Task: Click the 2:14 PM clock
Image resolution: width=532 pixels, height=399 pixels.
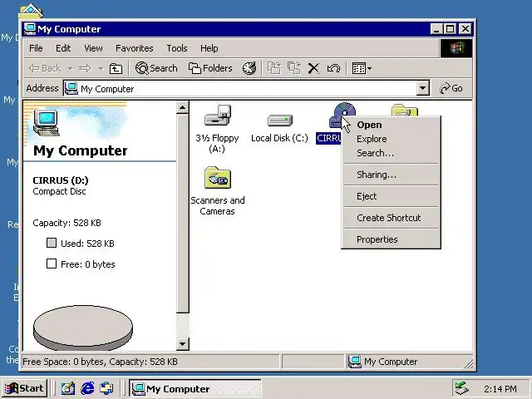Action: [500, 389]
